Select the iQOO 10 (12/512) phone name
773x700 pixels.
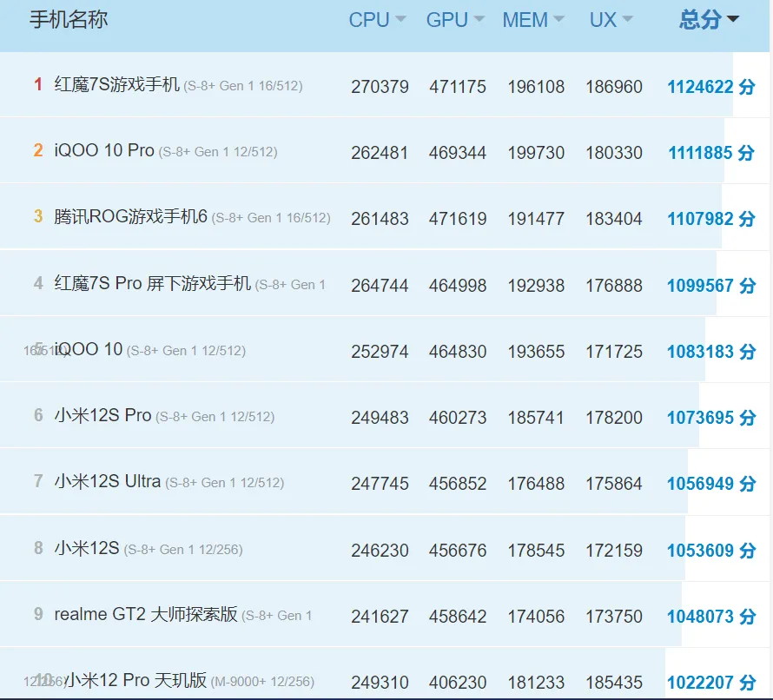pos(89,349)
